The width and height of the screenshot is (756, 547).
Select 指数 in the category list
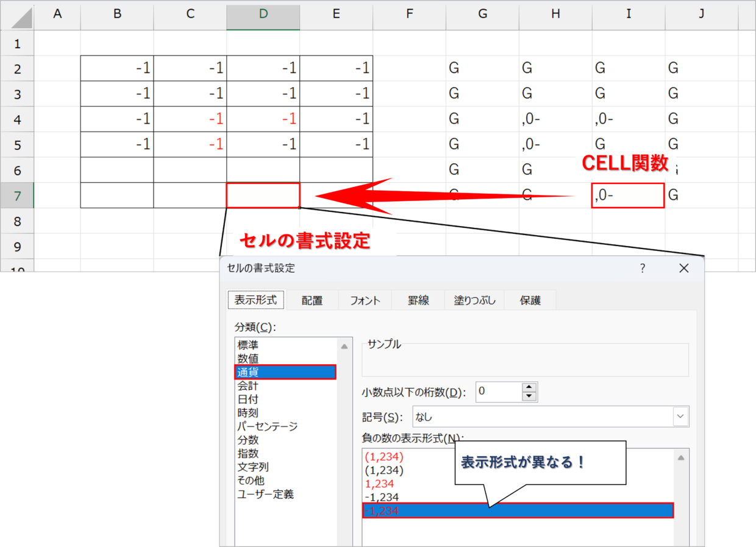click(285, 453)
